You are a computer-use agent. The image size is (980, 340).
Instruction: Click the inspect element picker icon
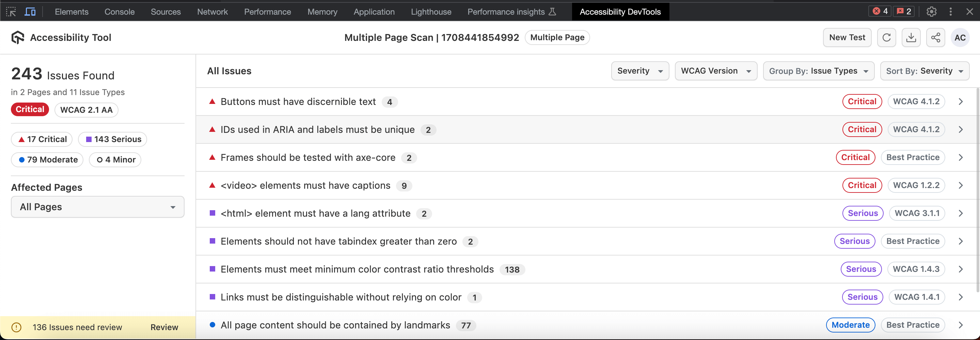(x=11, y=12)
